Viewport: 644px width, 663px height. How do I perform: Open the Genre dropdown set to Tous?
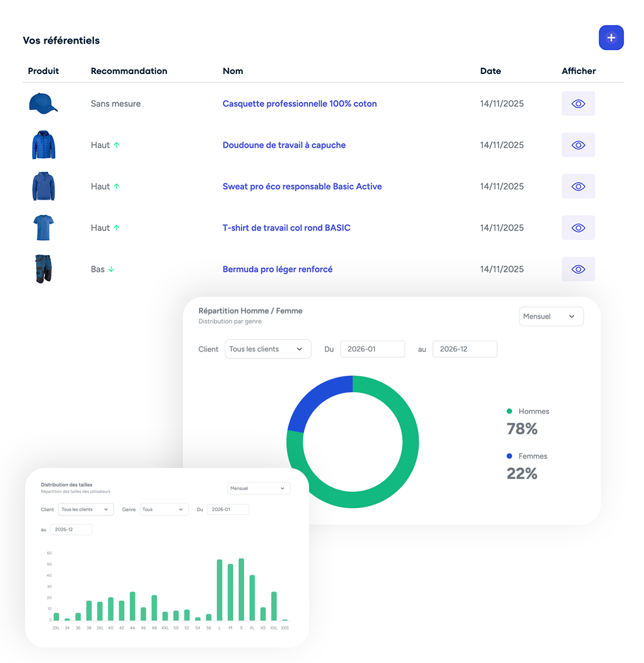tap(164, 509)
